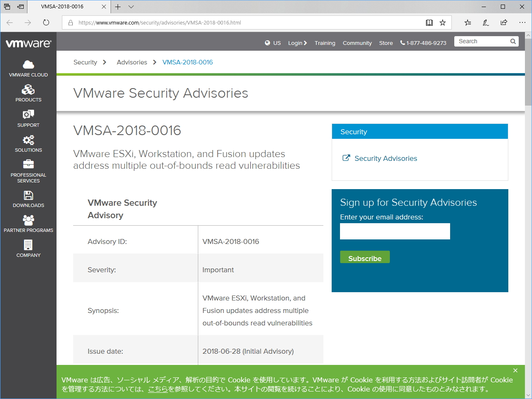Open the browser ellipsis settings menu

coord(522,22)
